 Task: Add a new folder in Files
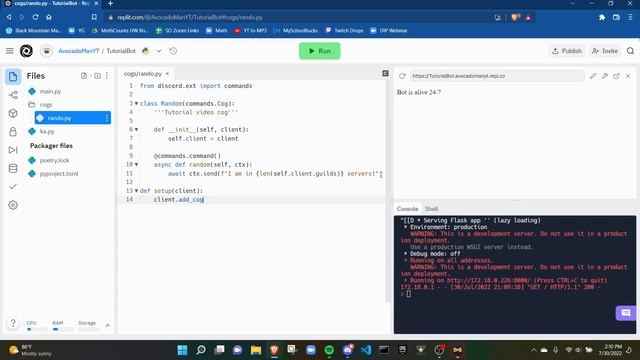pos(97,76)
